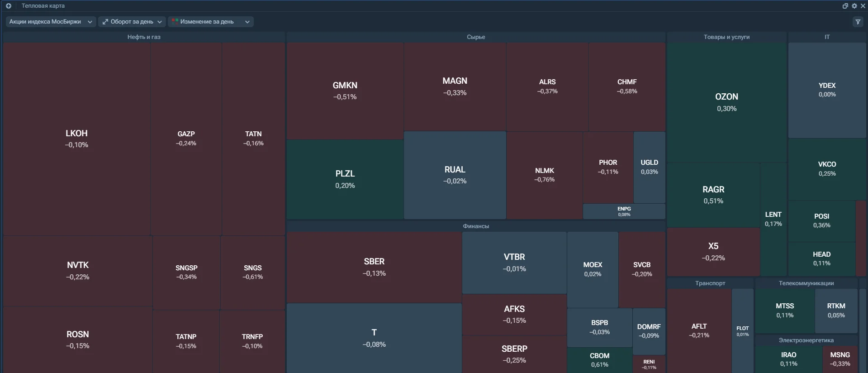This screenshot has width=868, height=373.
Task: Click the SBERP tile
Action: tap(514, 354)
